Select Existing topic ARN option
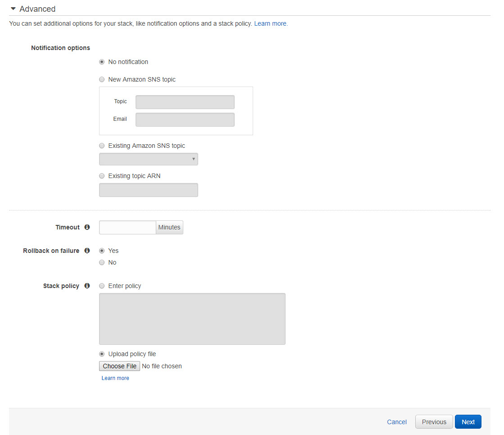The image size is (504, 435). click(x=102, y=176)
